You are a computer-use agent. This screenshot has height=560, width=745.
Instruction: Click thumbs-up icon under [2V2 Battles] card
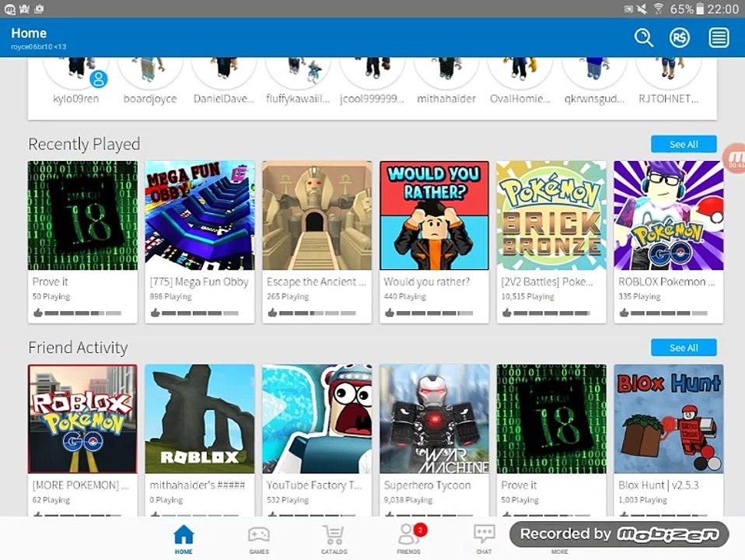[x=506, y=313]
